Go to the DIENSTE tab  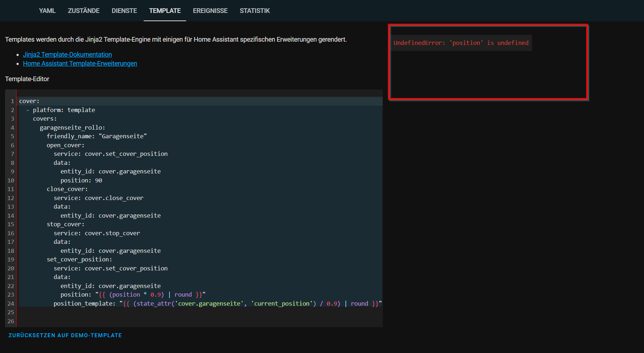coord(124,11)
